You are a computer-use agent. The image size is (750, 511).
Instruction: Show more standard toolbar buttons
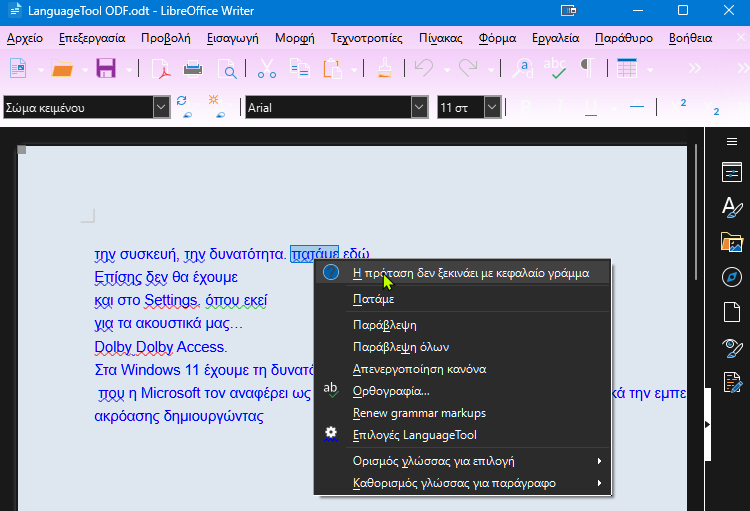point(695,68)
